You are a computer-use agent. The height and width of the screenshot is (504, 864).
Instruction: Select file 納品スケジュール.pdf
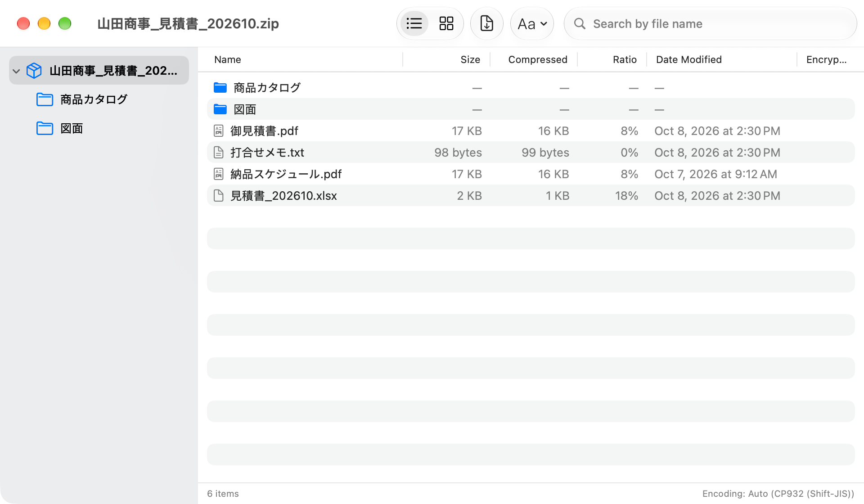pyautogui.click(x=531, y=174)
